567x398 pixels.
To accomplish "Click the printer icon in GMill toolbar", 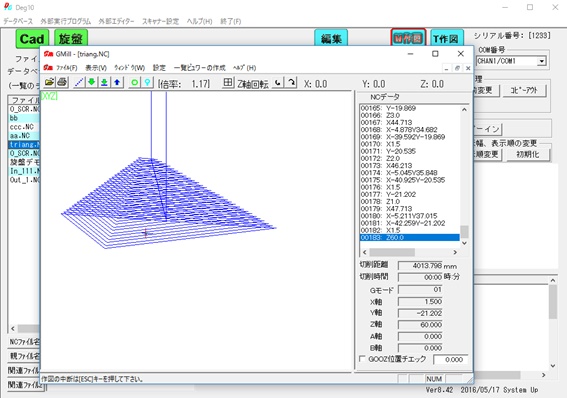I will (62, 82).
